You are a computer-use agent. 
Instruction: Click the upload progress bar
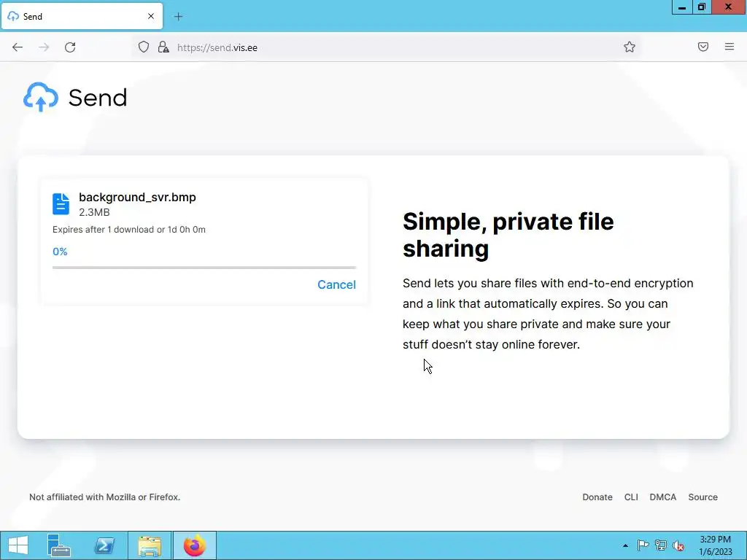(204, 268)
